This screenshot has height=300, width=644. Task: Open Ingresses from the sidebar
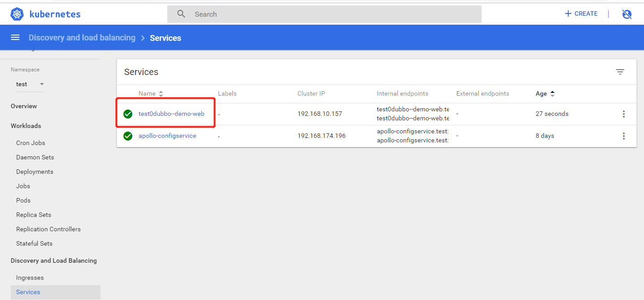tap(30, 278)
